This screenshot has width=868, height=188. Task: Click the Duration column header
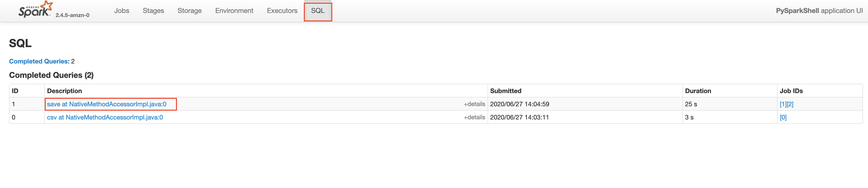698,91
